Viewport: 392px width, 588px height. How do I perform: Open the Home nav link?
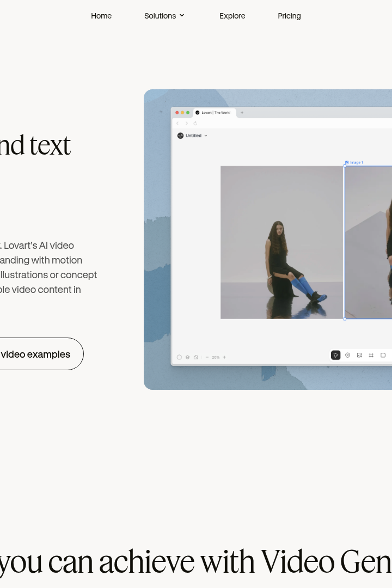click(101, 16)
